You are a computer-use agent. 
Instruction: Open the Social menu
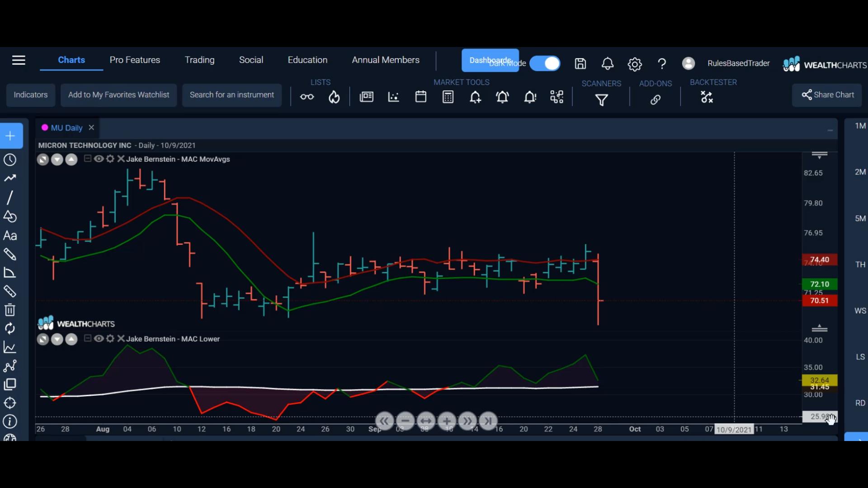251,60
